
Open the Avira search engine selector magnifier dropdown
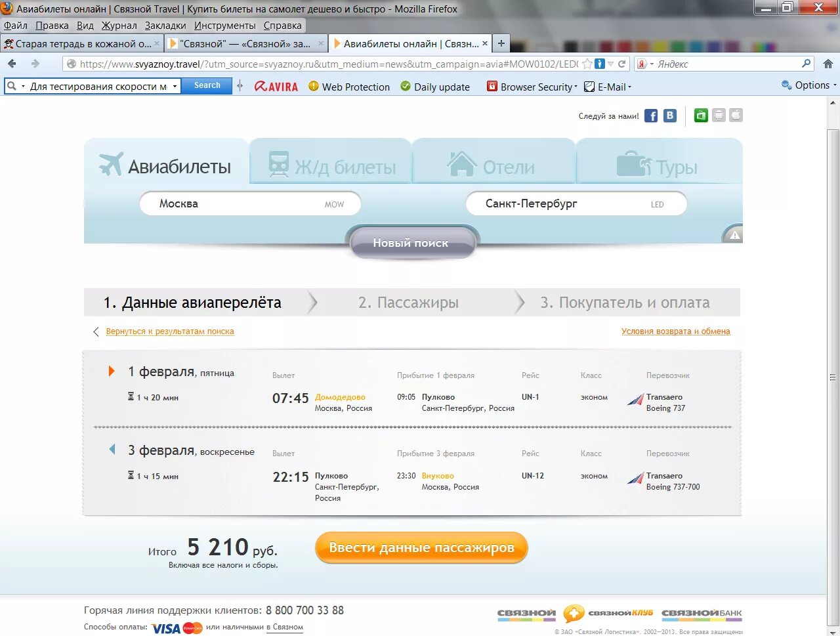(16, 86)
